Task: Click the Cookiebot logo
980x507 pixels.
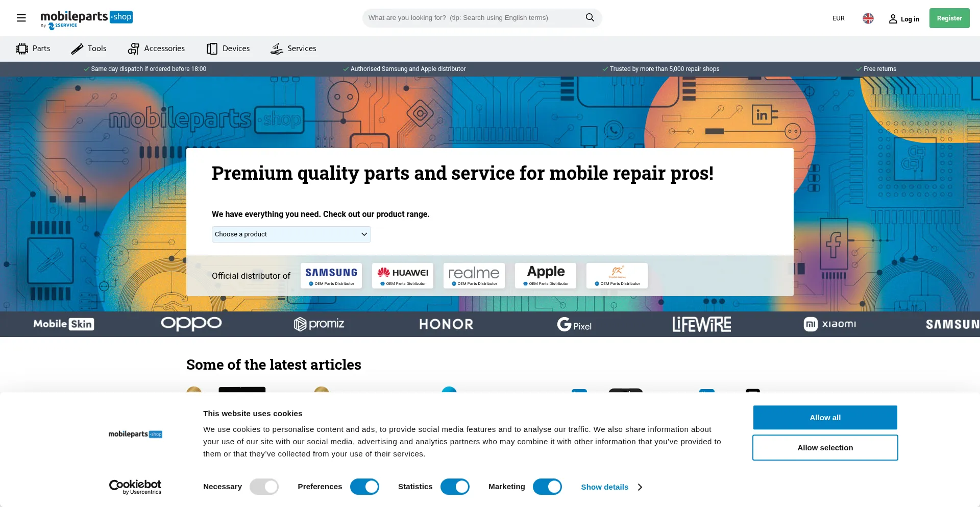Action: pyautogui.click(x=135, y=487)
